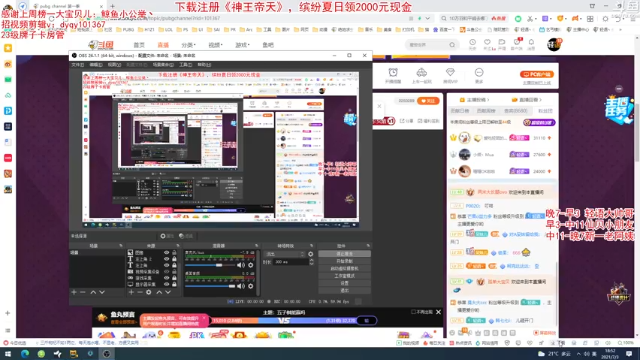The image size is (640, 360).
Task: Click 启动虚拟摄像机 button in OBS
Action: click(x=344, y=269)
